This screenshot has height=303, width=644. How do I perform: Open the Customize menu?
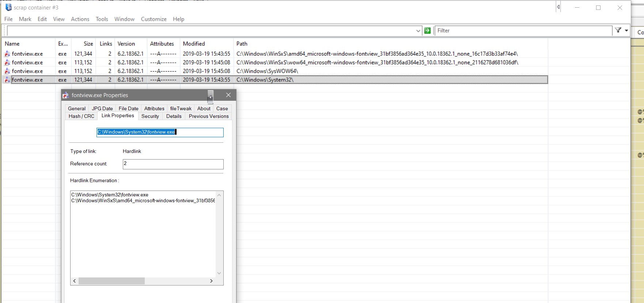154,19
